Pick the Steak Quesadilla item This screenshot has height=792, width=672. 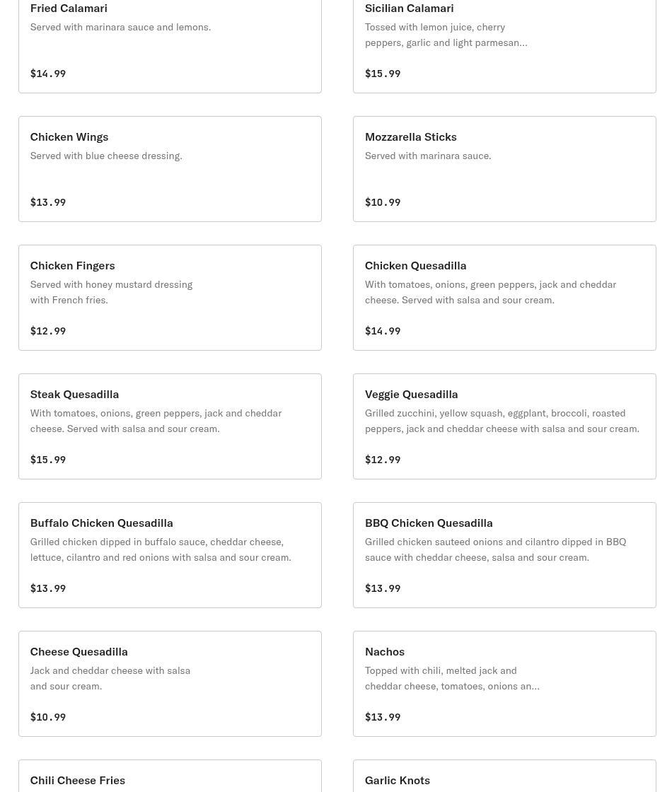(170, 426)
